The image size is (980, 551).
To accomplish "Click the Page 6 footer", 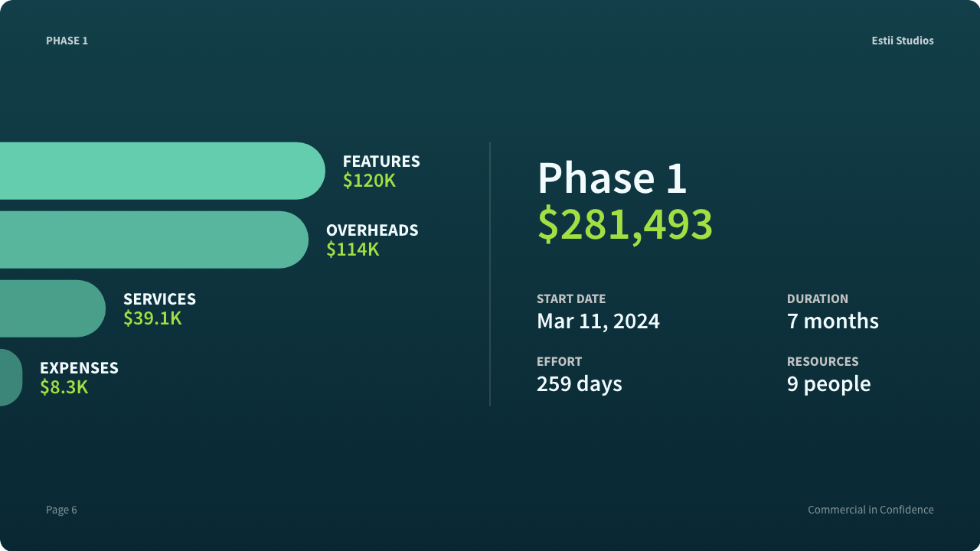I will point(61,510).
